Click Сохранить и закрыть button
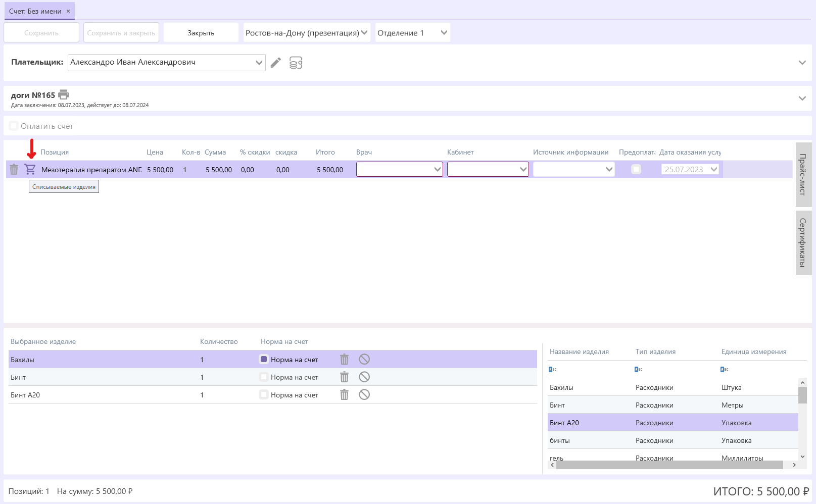Screen dimensions: 816x504 (121, 33)
